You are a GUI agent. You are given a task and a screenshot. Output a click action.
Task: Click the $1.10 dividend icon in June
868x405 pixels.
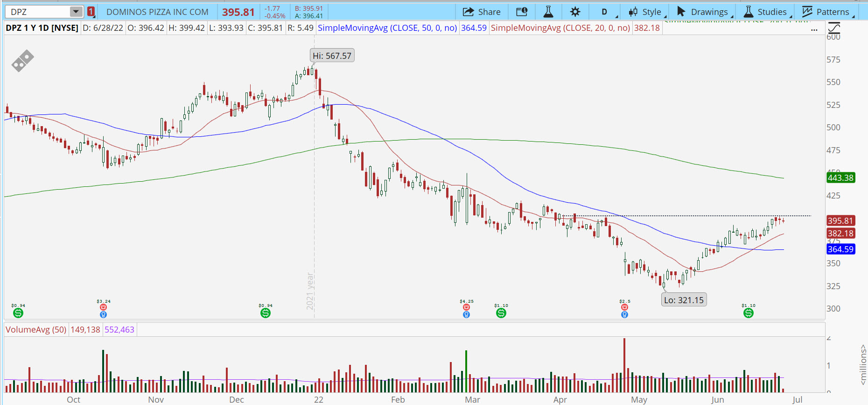coord(749,313)
